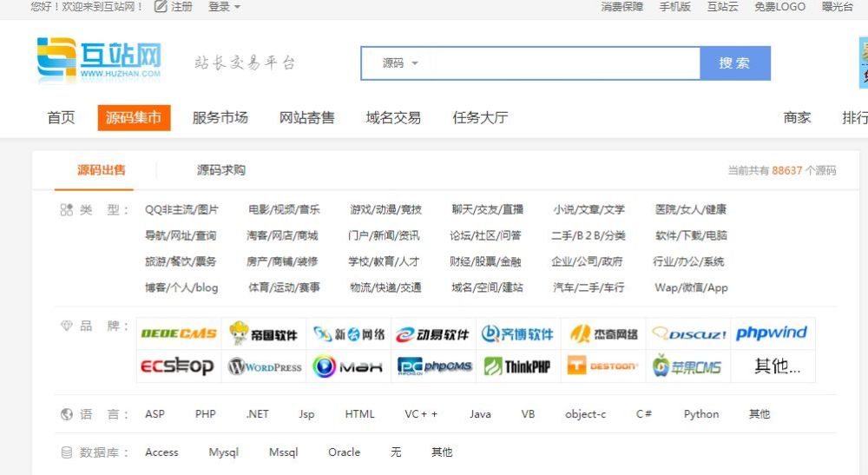
Task: Filter by Wap/微信/App type
Action: pyautogui.click(x=692, y=288)
